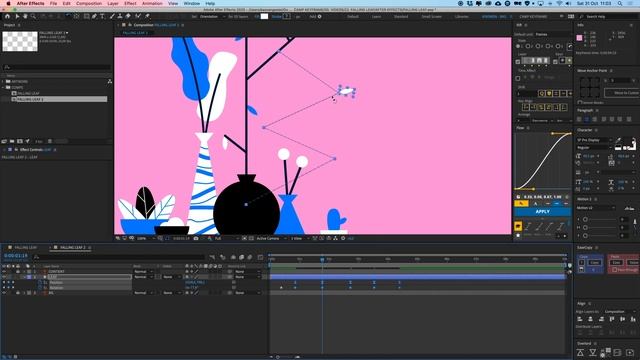Expand the BG layer properties

point(24,293)
